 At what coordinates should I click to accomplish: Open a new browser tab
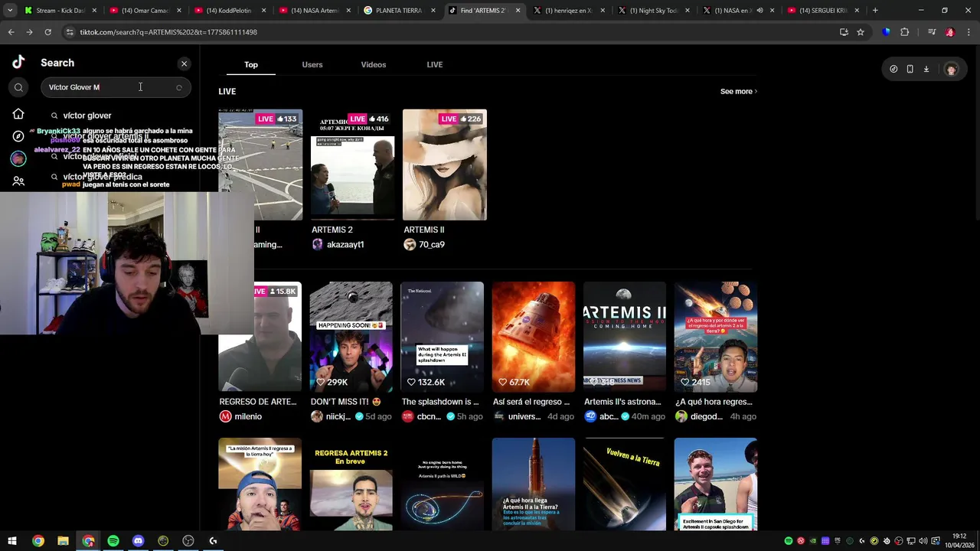[875, 11]
